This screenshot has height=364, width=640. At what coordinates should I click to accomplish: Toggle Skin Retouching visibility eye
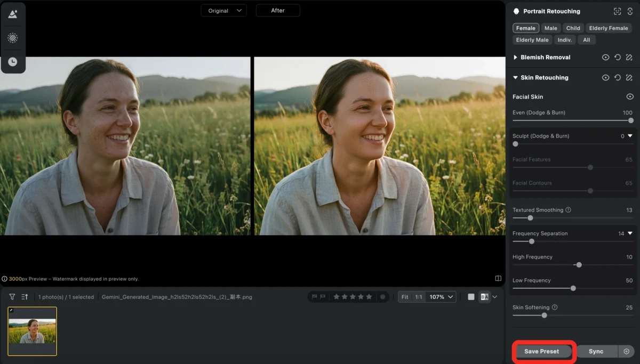(x=606, y=78)
